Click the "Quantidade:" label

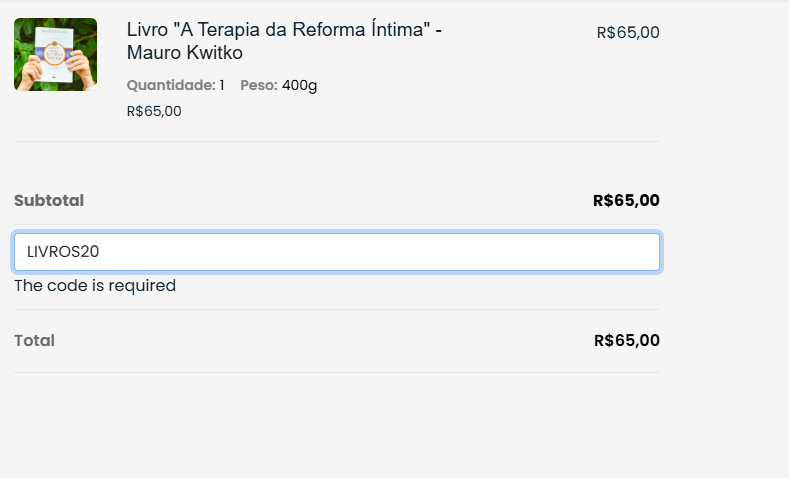(170, 85)
